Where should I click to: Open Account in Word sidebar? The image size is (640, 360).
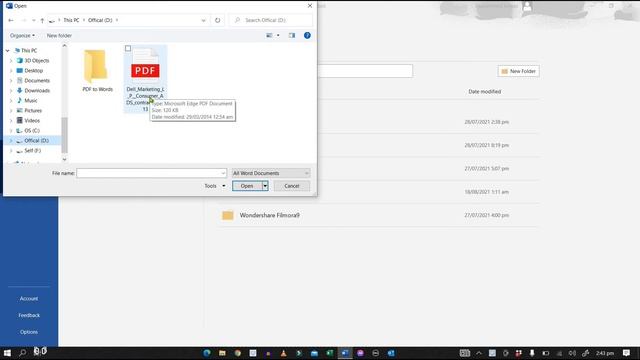[29, 299]
